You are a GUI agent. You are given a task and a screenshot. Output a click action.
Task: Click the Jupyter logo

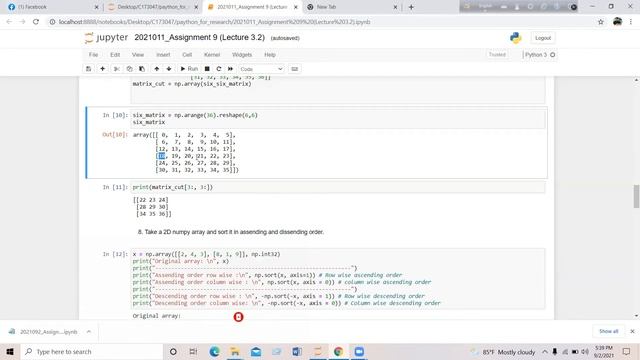point(107,38)
